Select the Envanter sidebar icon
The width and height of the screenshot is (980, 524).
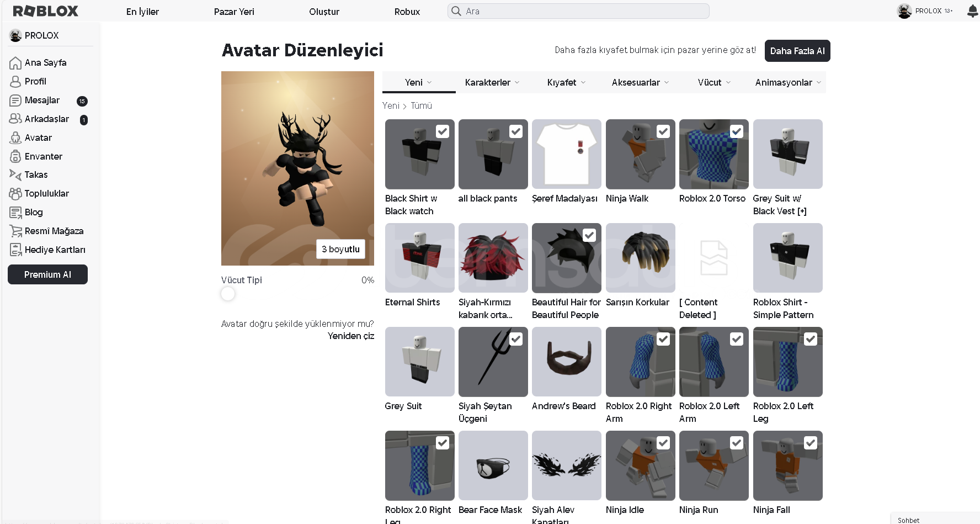point(15,156)
